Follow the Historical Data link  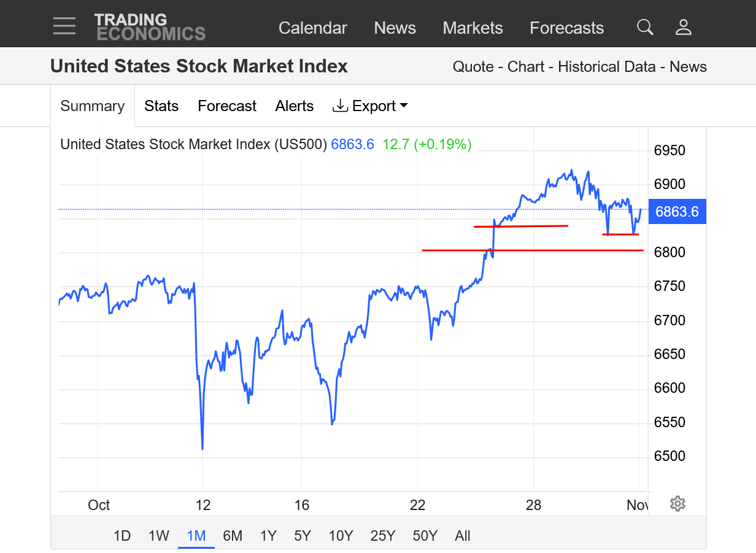(x=607, y=67)
